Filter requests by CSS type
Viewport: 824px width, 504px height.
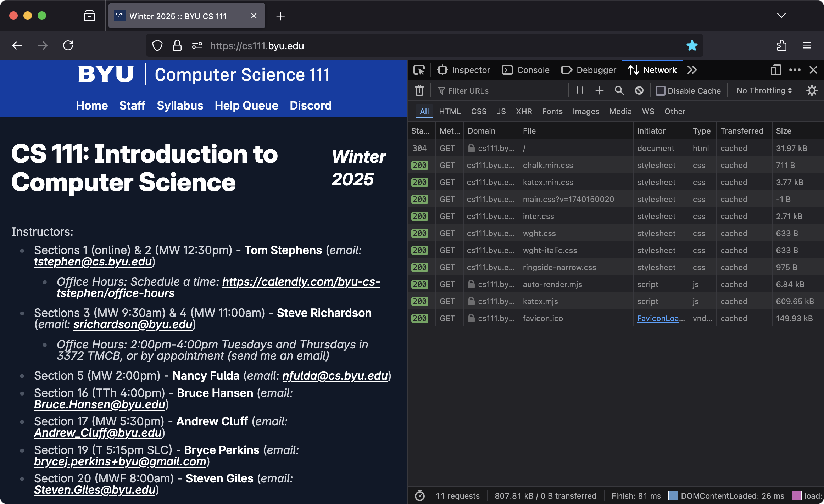pyautogui.click(x=479, y=111)
